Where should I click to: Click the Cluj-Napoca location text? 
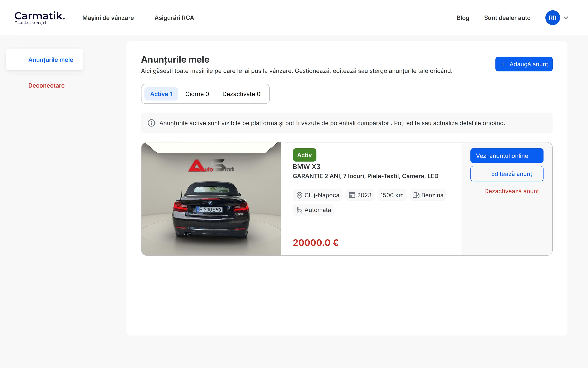point(322,195)
